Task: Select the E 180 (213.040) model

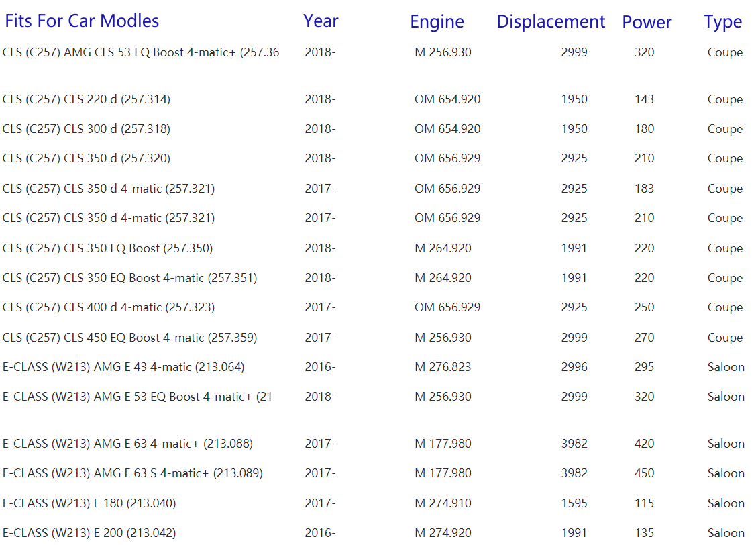Action: coord(89,503)
